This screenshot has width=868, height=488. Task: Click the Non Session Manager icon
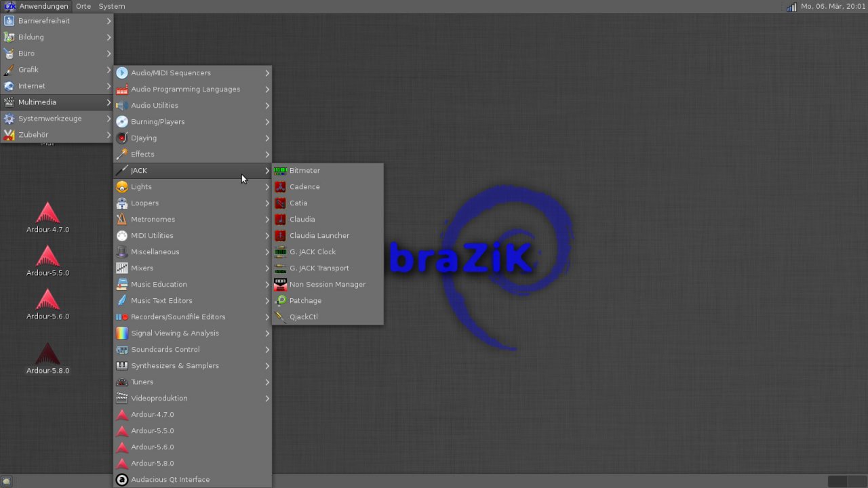[280, 285]
